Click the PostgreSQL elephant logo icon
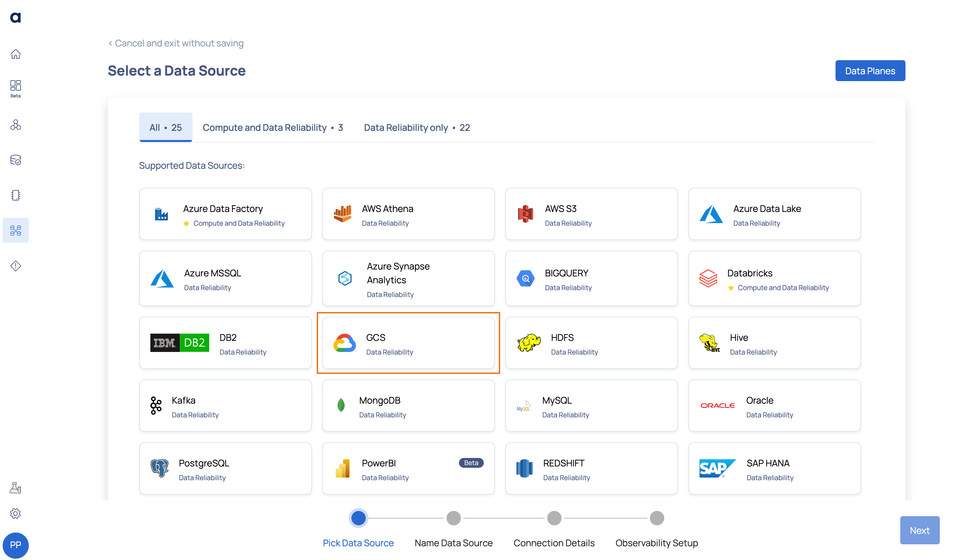Image resolution: width=980 pixels, height=560 pixels. click(x=160, y=468)
